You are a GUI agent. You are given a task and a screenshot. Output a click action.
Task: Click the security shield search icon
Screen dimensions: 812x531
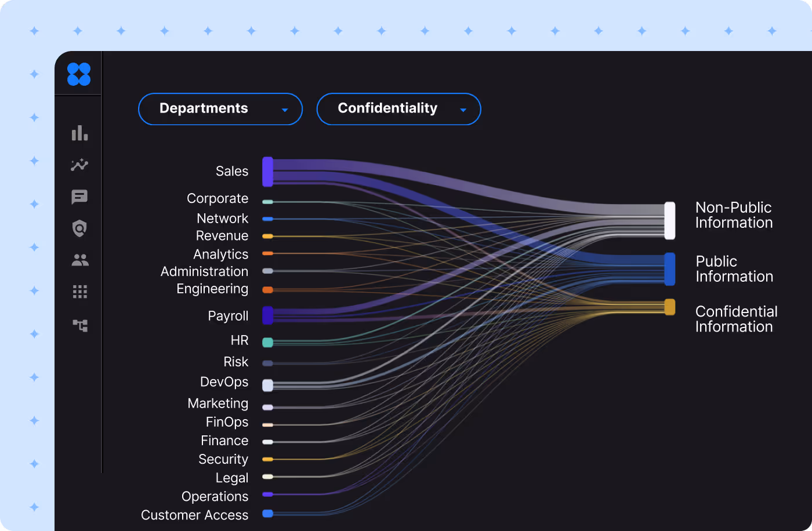click(x=79, y=228)
